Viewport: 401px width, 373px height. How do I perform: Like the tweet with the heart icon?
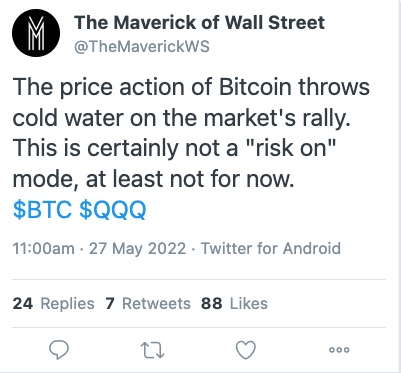[x=246, y=350]
